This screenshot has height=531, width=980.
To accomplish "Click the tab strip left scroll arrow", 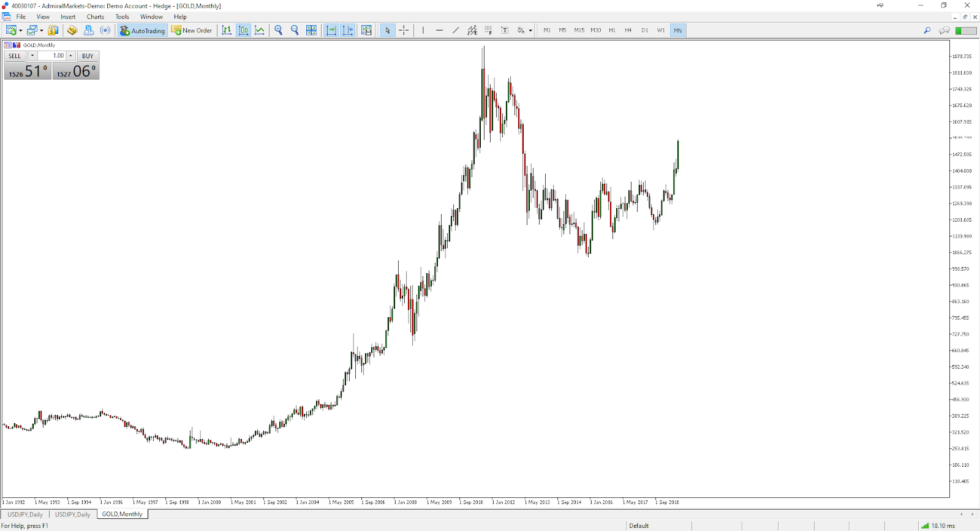I will point(962,514).
